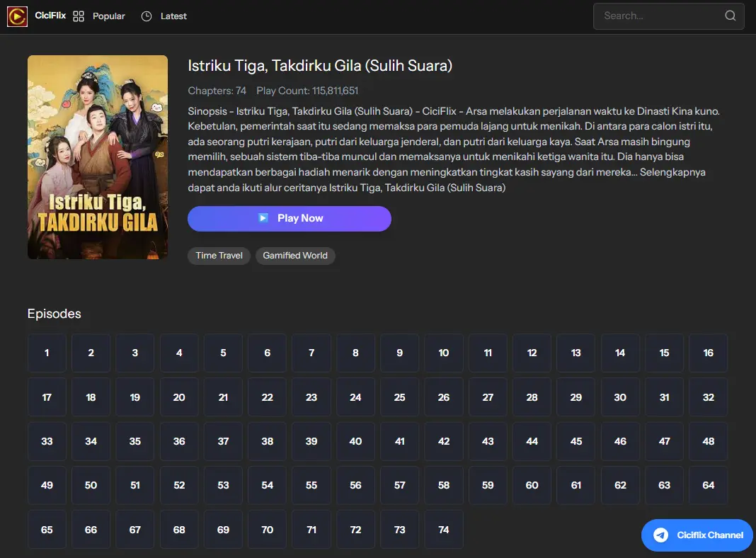The height and width of the screenshot is (558, 756).
Task: Open the Popular menu item
Action: pyautogui.click(x=109, y=16)
